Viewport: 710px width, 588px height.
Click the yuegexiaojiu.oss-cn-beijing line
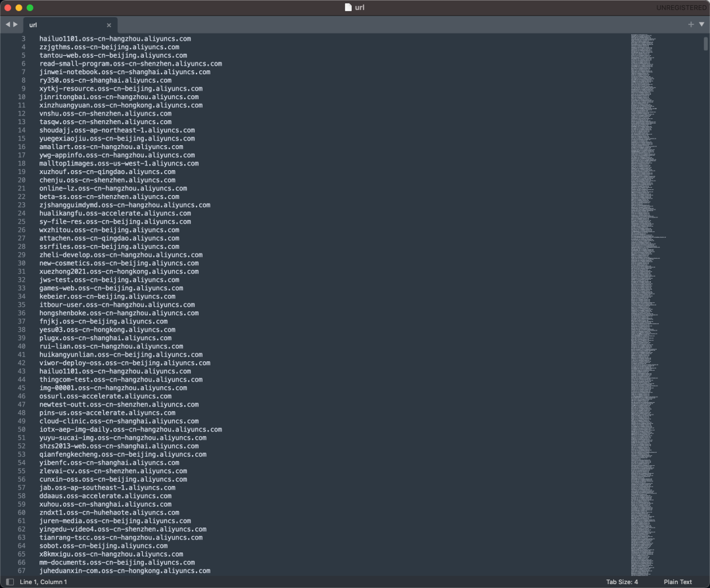pos(117,139)
